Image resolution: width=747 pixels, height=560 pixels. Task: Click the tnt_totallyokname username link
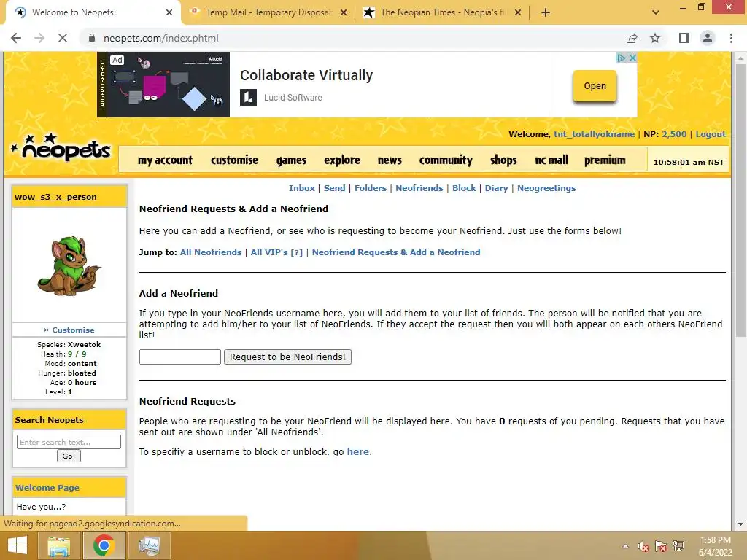[594, 134]
